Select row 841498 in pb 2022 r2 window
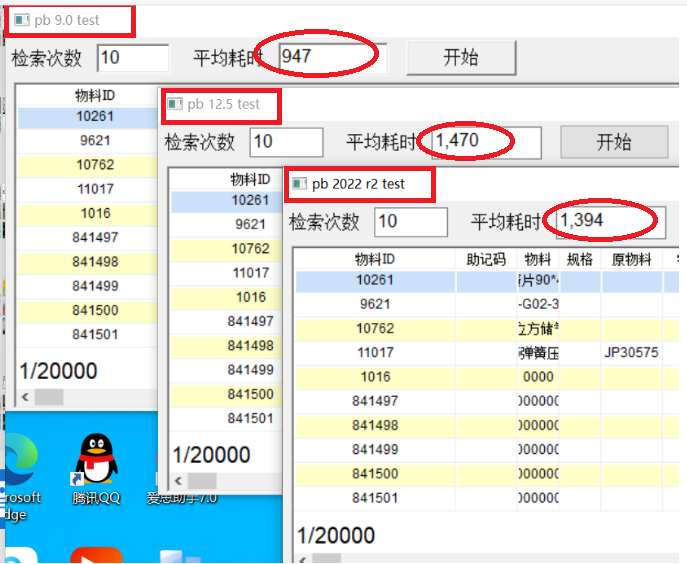Viewport: 687px width, 564px height. click(x=486, y=426)
